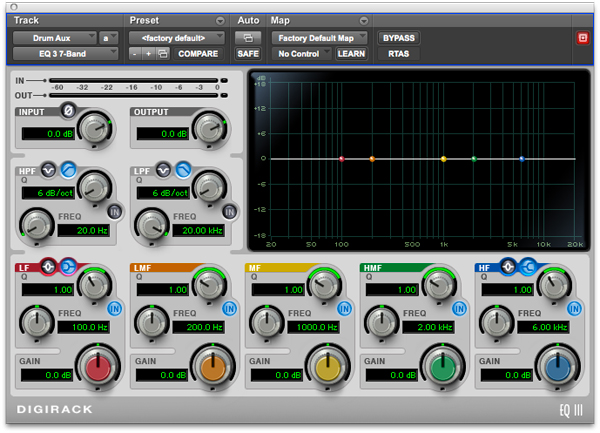Toggle the input phase invert icon
600x433 pixels.
pos(68,111)
